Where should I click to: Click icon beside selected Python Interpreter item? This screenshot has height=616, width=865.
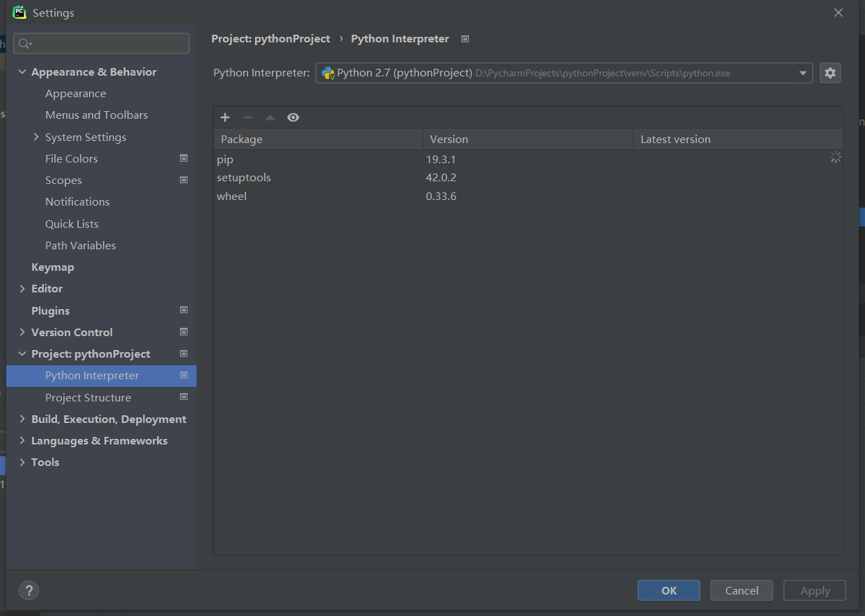tap(183, 375)
